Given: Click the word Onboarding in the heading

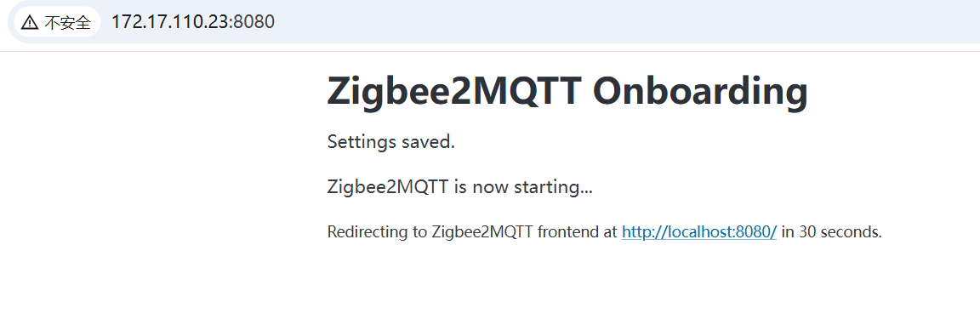Looking at the screenshot, I should click(700, 91).
